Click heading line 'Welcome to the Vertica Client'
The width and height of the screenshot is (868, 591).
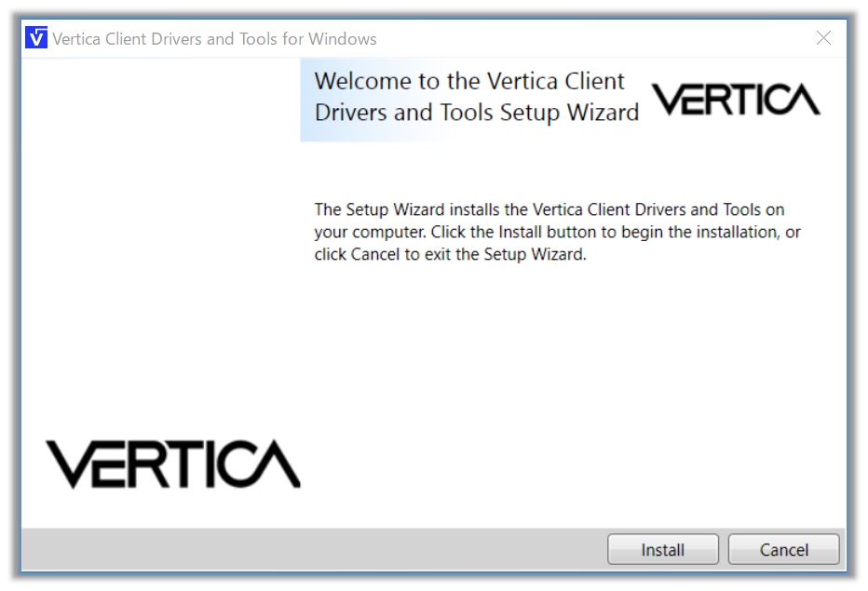tap(469, 81)
